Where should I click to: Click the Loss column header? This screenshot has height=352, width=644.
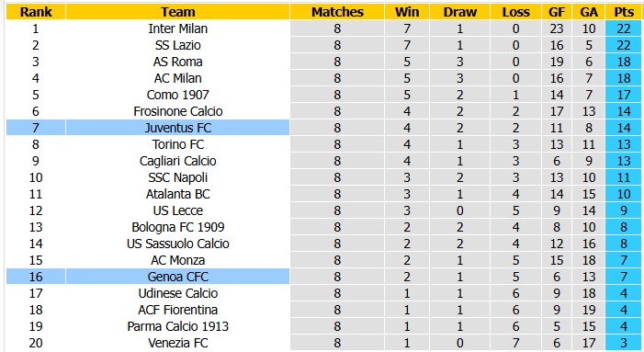tap(516, 12)
